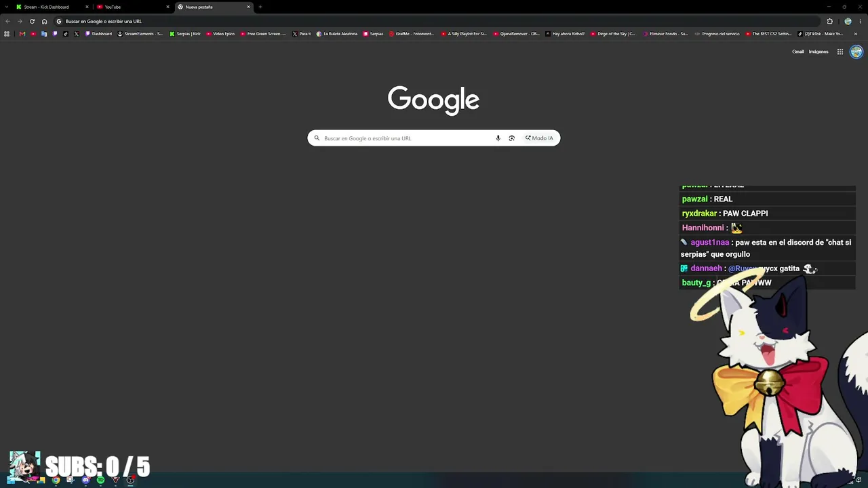Close the Nueva pestaña tab

248,7
